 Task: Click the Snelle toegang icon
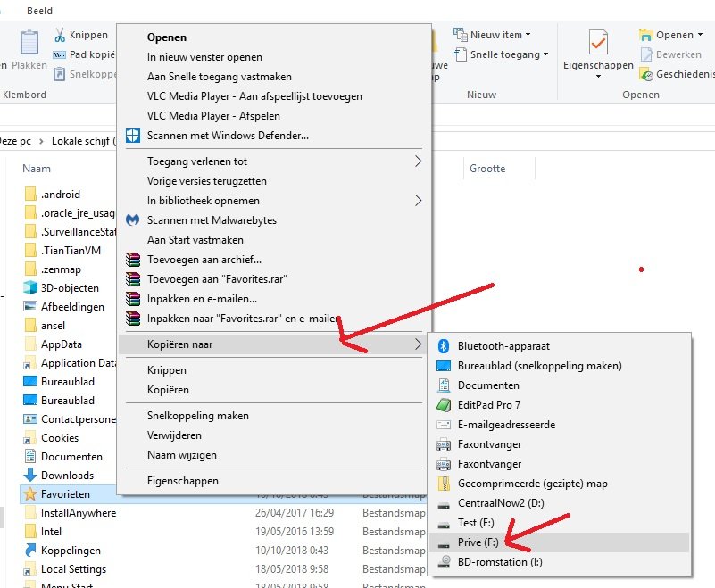coord(461,54)
